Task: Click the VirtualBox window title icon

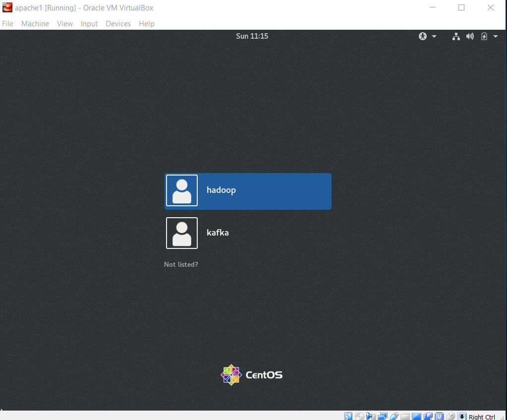Action: [x=7, y=7]
